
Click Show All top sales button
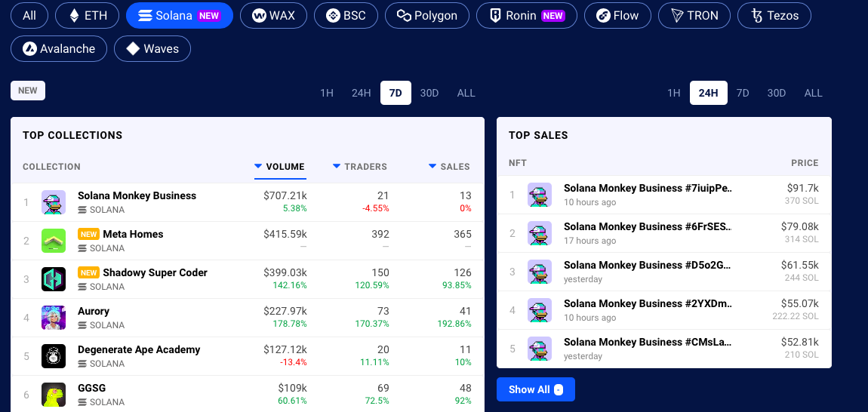click(536, 389)
